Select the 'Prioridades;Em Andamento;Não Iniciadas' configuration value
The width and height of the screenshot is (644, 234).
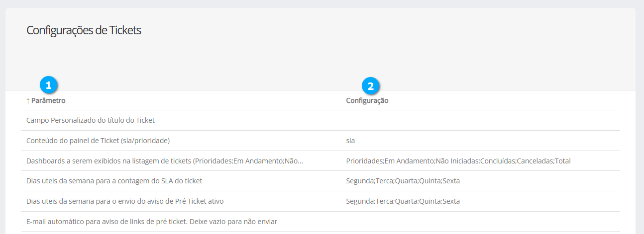458,161
